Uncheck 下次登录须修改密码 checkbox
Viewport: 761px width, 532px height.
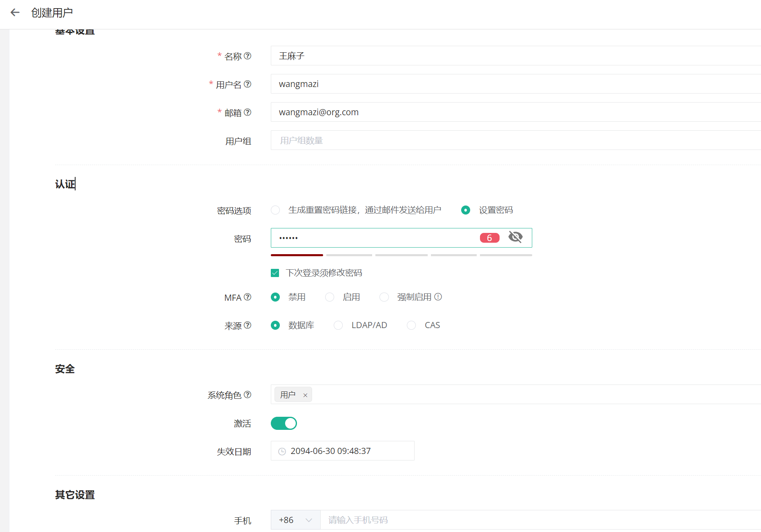(x=275, y=273)
